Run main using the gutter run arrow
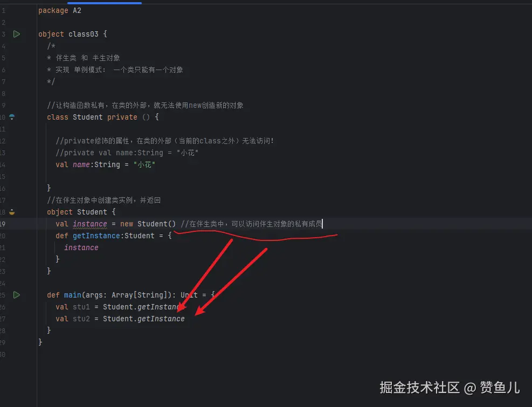 (16, 295)
